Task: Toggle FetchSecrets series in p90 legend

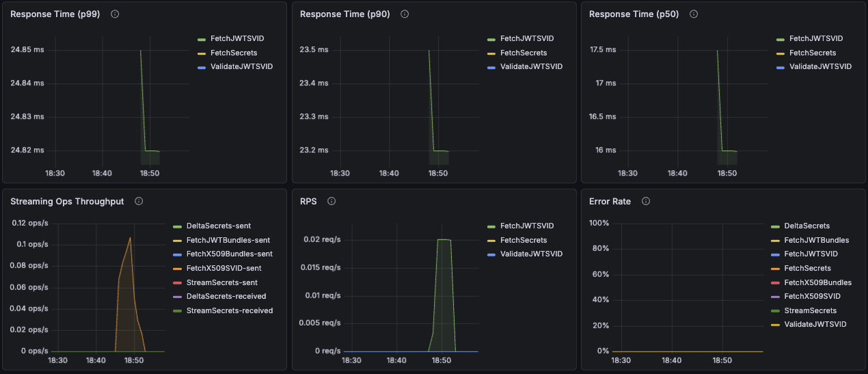Action: pos(524,53)
